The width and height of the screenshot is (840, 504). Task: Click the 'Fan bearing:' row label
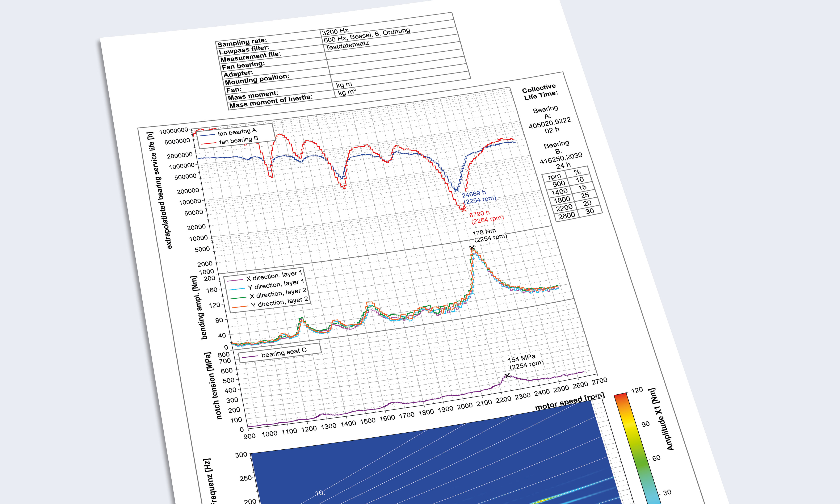(x=243, y=66)
